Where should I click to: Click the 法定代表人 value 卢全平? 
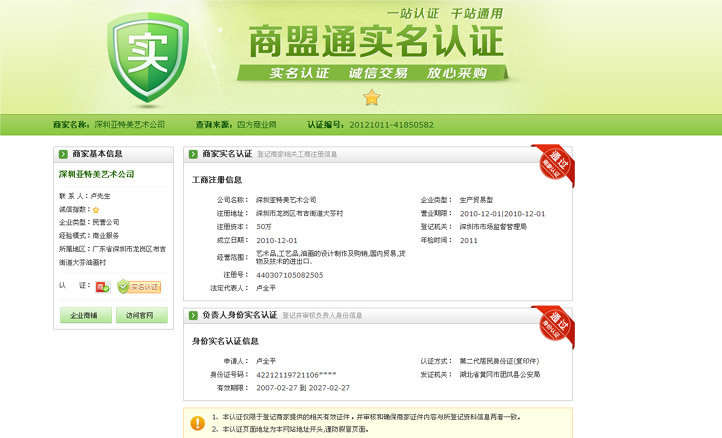[266, 288]
